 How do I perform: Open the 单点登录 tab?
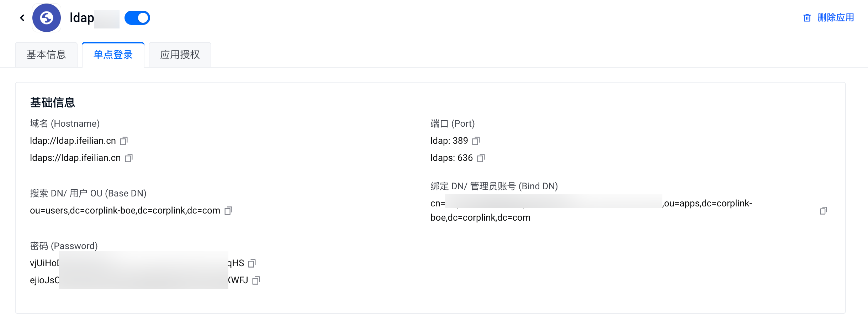113,54
